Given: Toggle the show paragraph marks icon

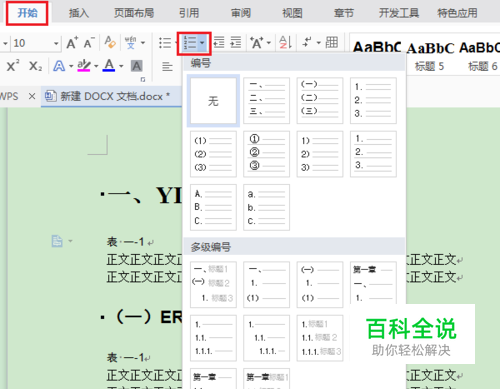Looking at the screenshot, I should (x=307, y=43).
